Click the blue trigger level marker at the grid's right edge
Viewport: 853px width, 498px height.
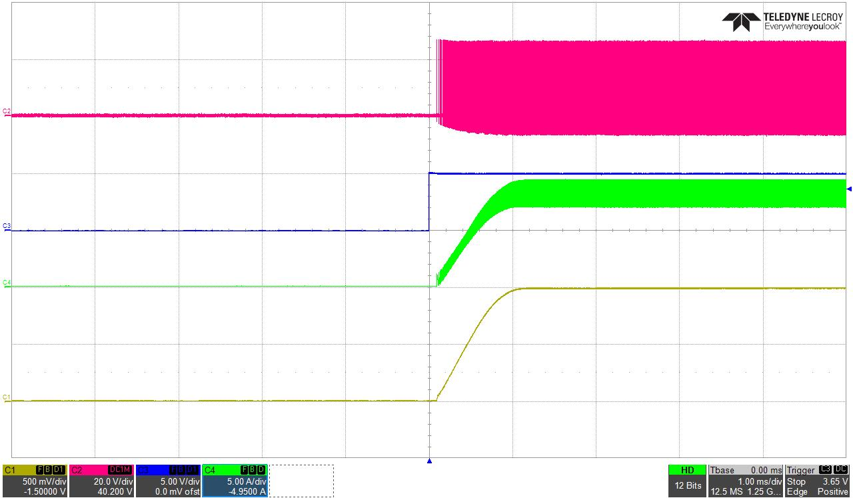pos(849,189)
